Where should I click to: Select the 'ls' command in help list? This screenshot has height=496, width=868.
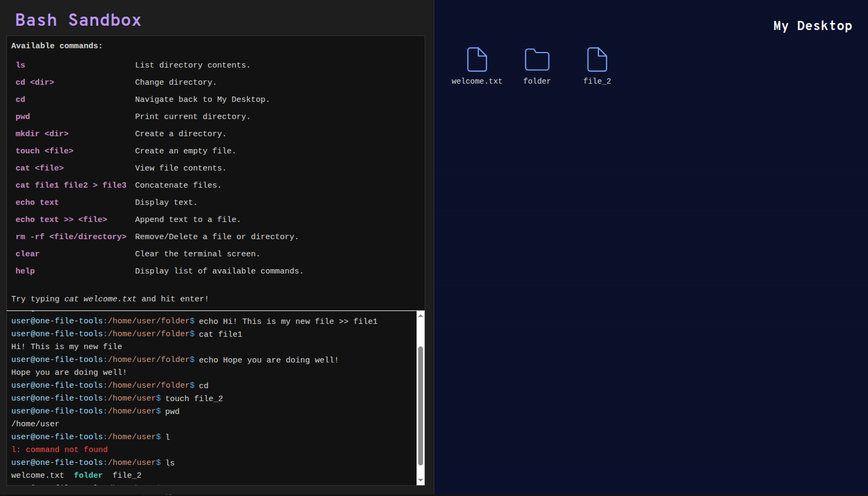point(20,65)
